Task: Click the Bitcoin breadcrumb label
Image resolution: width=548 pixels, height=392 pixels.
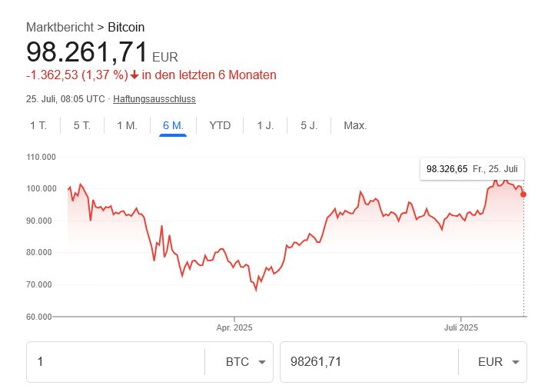Action: click(x=126, y=28)
